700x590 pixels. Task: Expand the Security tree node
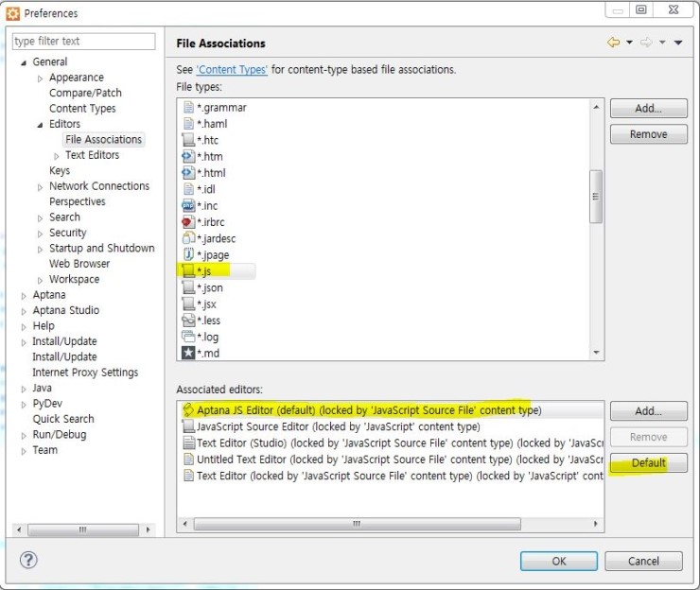click(x=40, y=234)
